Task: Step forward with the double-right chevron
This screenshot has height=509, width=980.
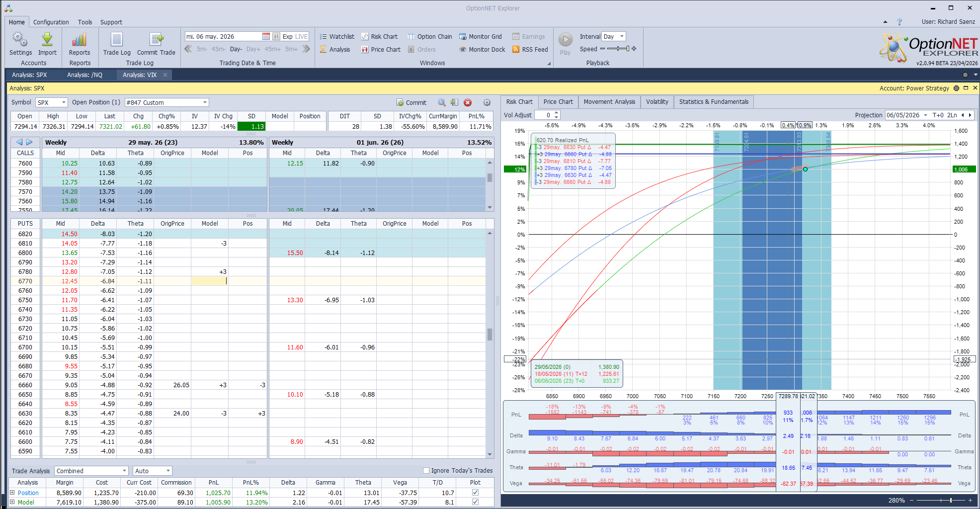Action: (x=306, y=49)
